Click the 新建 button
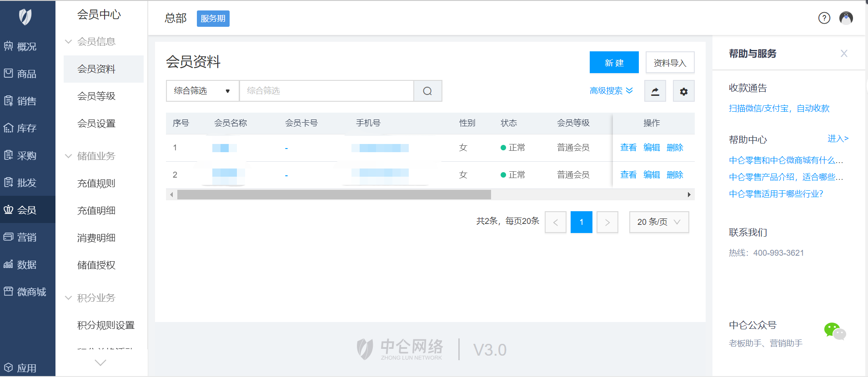Screen dimensions: 868x377 (x=614, y=63)
